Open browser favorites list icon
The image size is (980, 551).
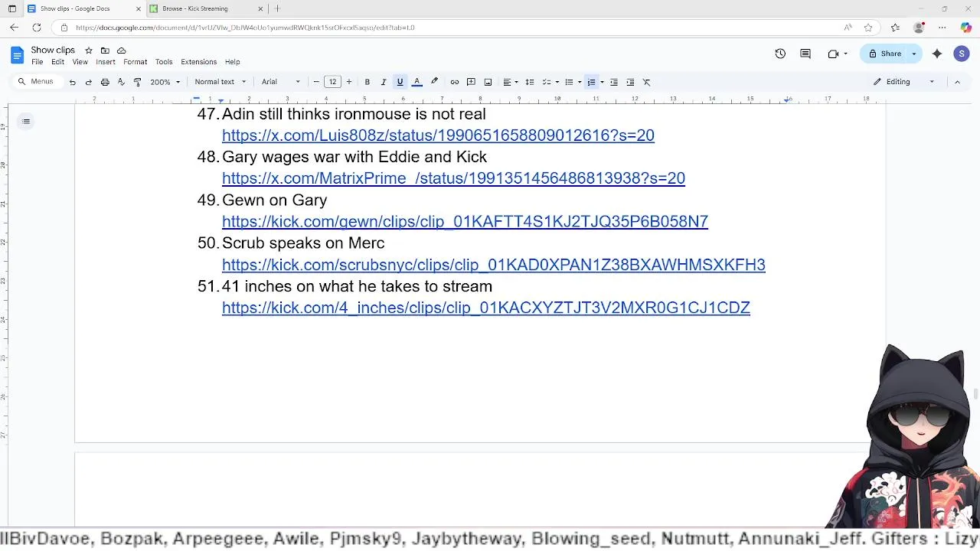(895, 28)
